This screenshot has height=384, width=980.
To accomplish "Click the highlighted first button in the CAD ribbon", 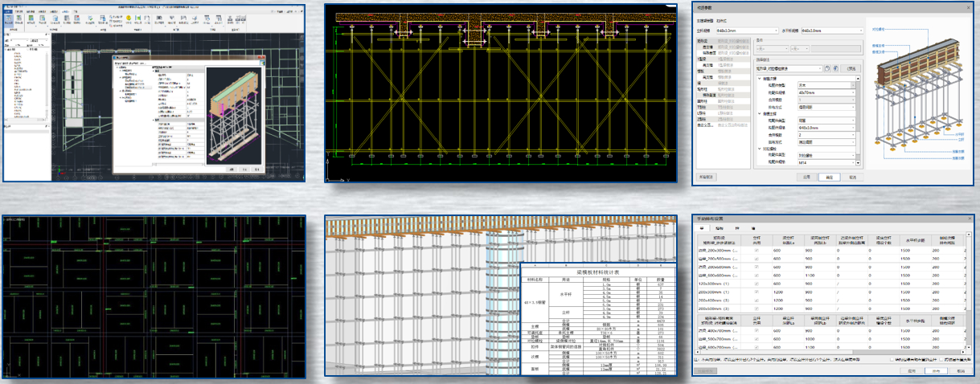I will coord(9,19).
